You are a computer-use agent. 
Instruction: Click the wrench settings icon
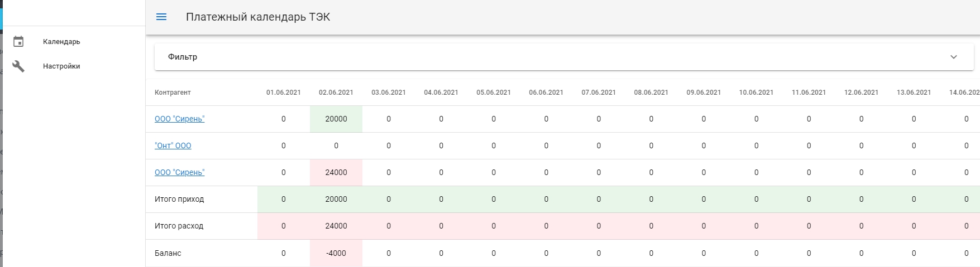click(18, 66)
